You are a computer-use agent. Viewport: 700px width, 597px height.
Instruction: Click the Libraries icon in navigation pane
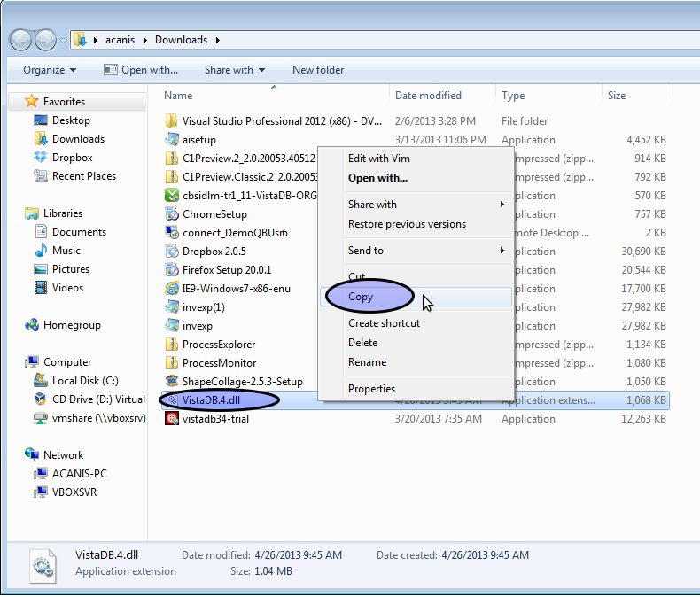pyautogui.click(x=32, y=213)
